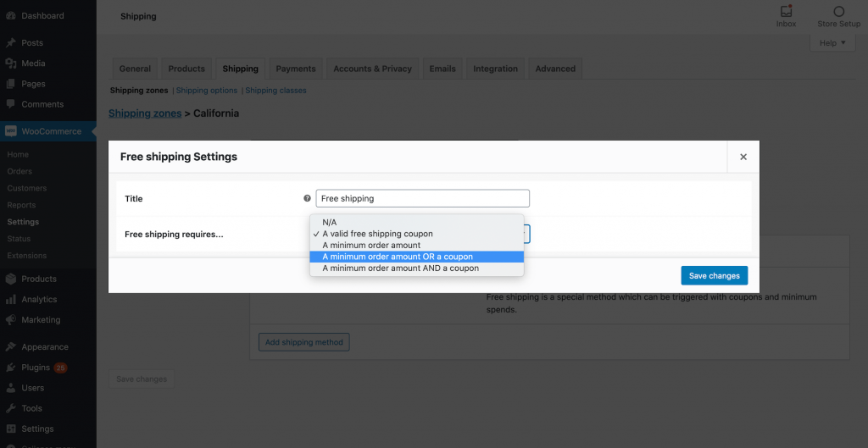This screenshot has height=448, width=868.
Task: Click the help icon next to Title
Action: 307,199
